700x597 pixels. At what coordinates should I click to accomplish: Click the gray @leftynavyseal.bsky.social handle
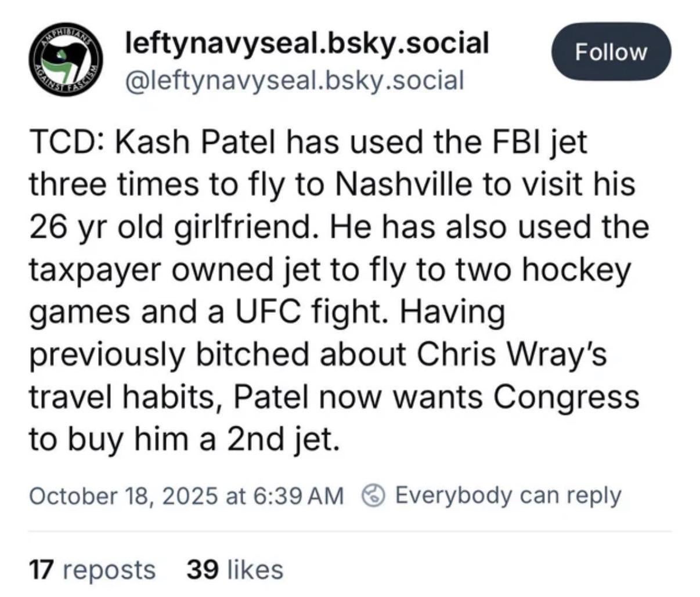point(295,80)
